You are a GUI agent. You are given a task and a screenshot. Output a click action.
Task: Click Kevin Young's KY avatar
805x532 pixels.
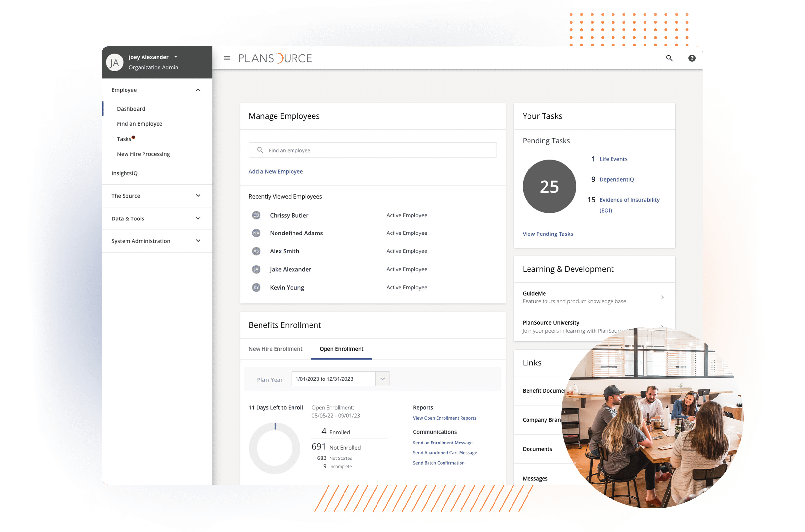pos(256,288)
